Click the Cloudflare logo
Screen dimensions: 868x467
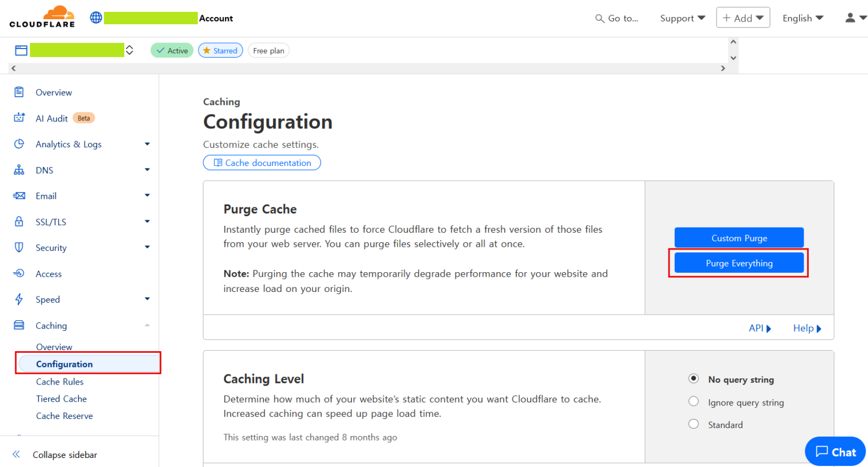point(42,17)
